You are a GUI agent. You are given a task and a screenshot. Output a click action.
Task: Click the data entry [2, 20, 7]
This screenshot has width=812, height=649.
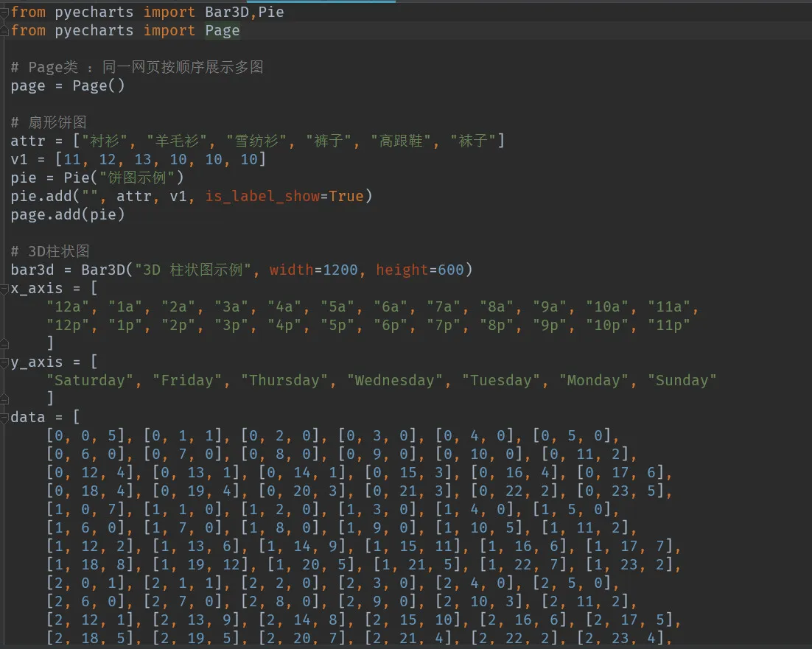click(302, 639)
